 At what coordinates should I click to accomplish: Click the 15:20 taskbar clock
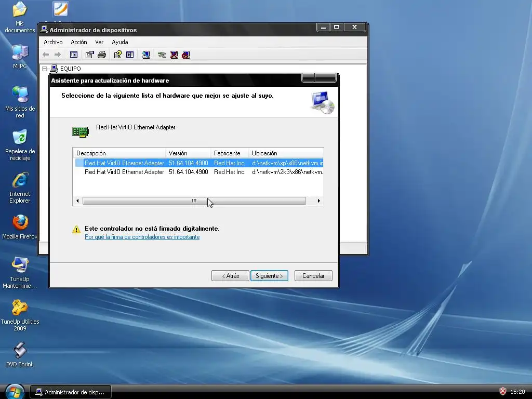coord(517,392)
